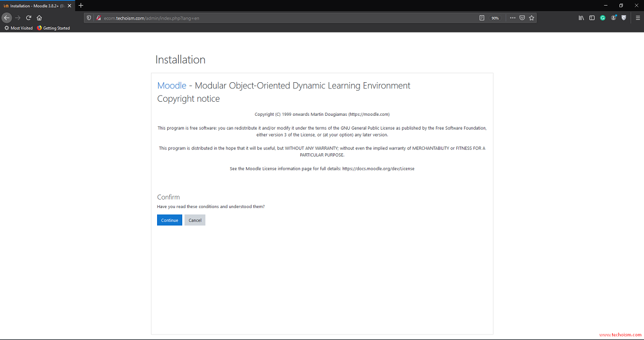Click the Confirm heading
This screenshot has height=340, width=644.
168,197
